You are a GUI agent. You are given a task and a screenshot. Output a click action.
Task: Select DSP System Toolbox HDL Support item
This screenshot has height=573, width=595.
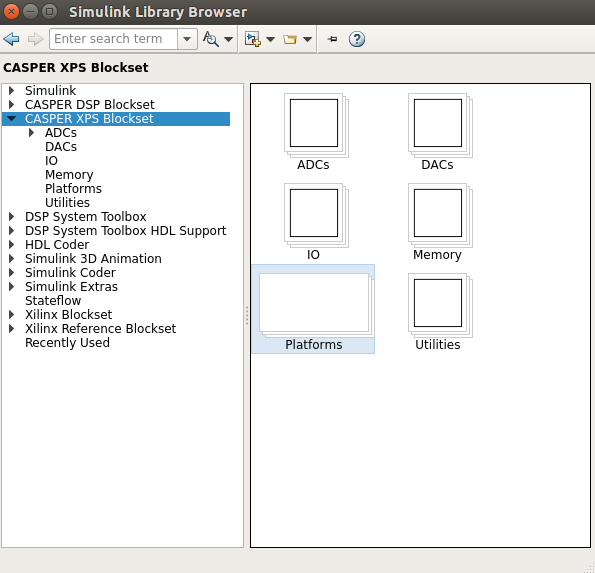pyautogui.click(x=126, y=230)
